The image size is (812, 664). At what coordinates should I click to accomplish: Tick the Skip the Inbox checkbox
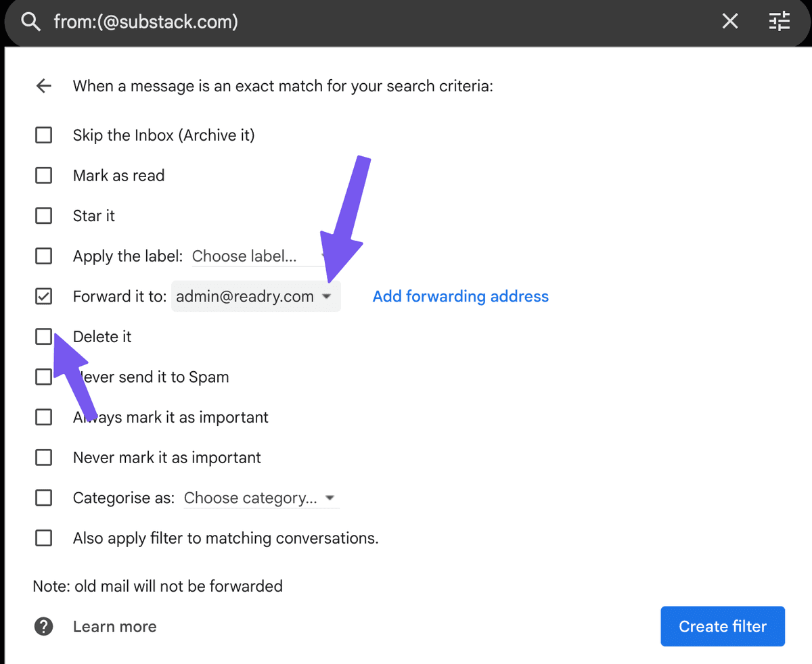43,135
